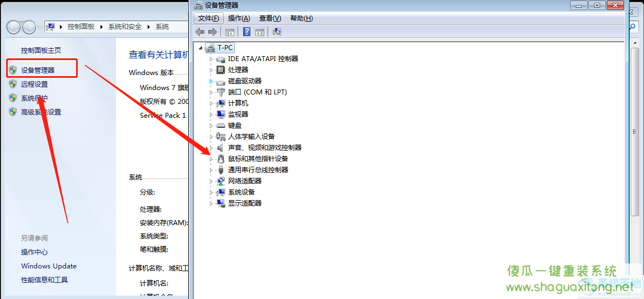
Task: Expand the 键盘 node
Action: (211, 126)
